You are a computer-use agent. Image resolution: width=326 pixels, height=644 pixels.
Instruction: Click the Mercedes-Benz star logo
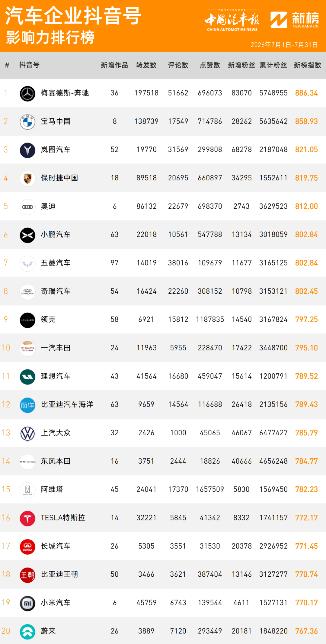coord(27,93)
